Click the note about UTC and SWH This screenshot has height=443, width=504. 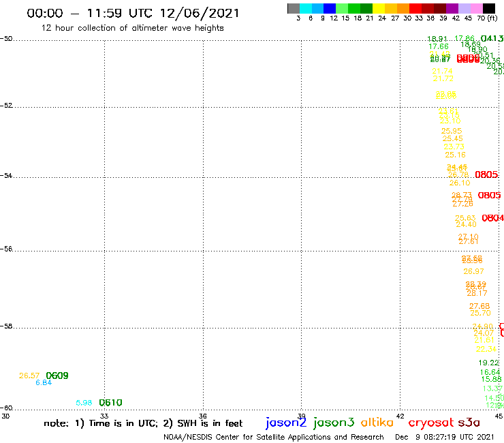tap(143, 423)
